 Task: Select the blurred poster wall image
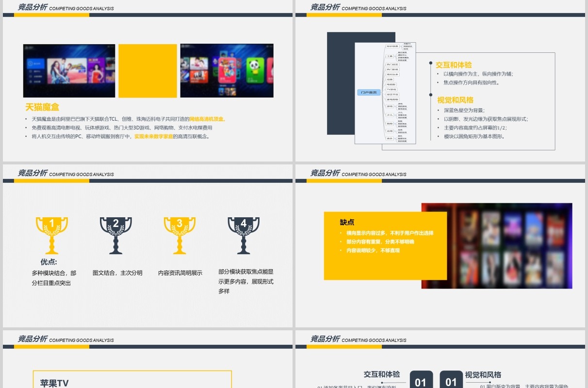[x=497, y=246]
